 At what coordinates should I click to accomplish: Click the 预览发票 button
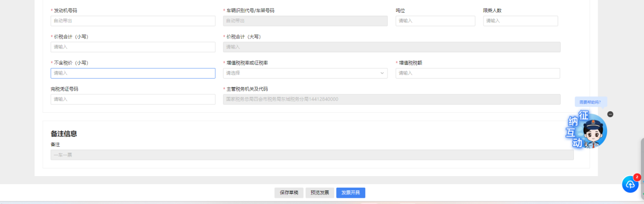coord(319,193)
